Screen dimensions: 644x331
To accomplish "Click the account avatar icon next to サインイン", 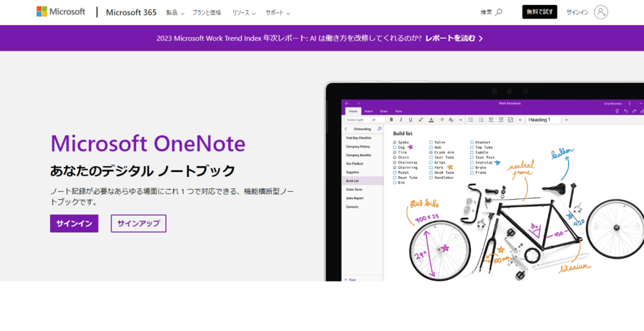I will coord(601,12).
